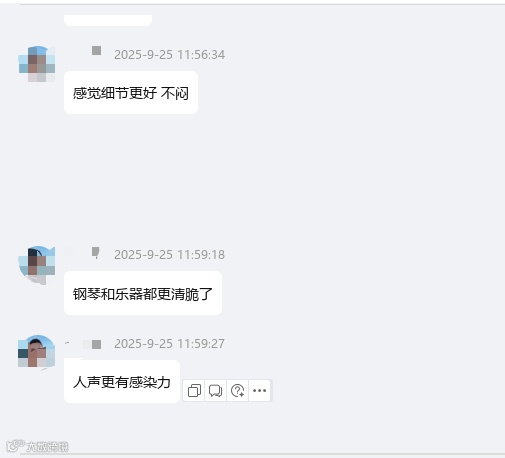Click gray badge icon beside 11:59:27 timestamp
505x458 pixels.
[96, 344]
